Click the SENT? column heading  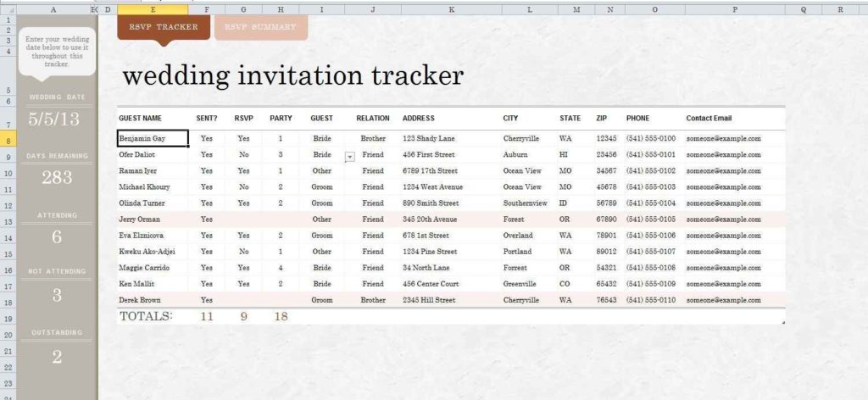click(207, 119)
